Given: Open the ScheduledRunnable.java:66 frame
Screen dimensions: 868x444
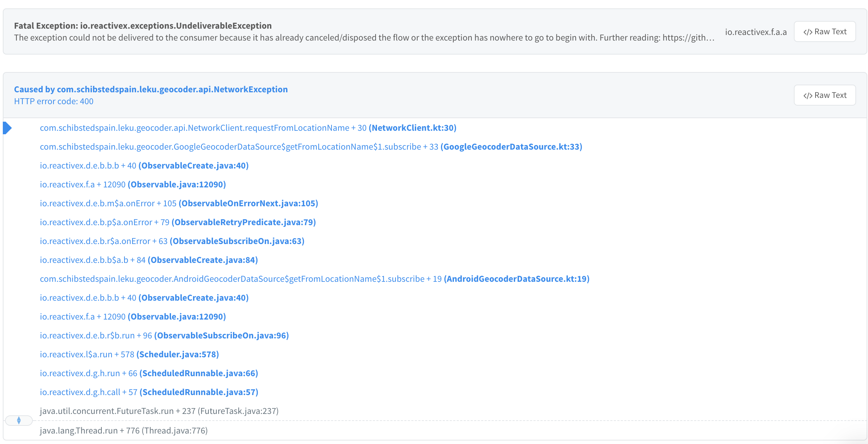Looking at the screenshot, I should pyautogui.click(x=149, y=373).
